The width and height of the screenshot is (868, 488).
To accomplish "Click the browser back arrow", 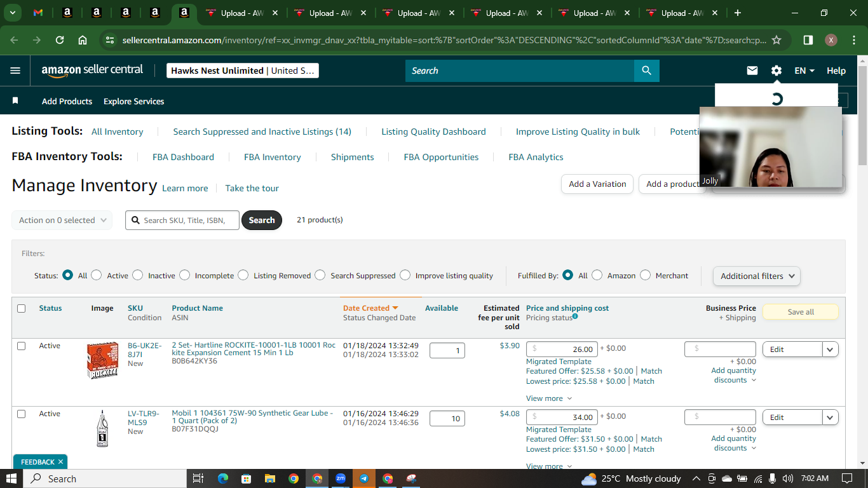I will [x=15, y=40].
